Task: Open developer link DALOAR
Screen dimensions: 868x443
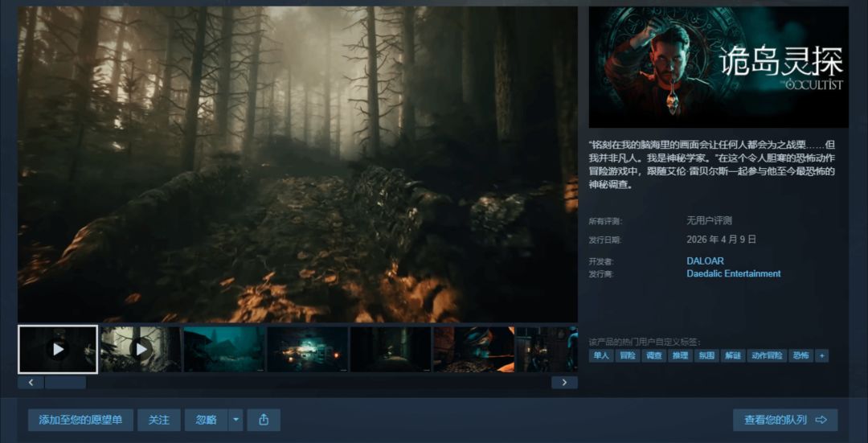Action: pyautogui.click(x=705, y=260)
